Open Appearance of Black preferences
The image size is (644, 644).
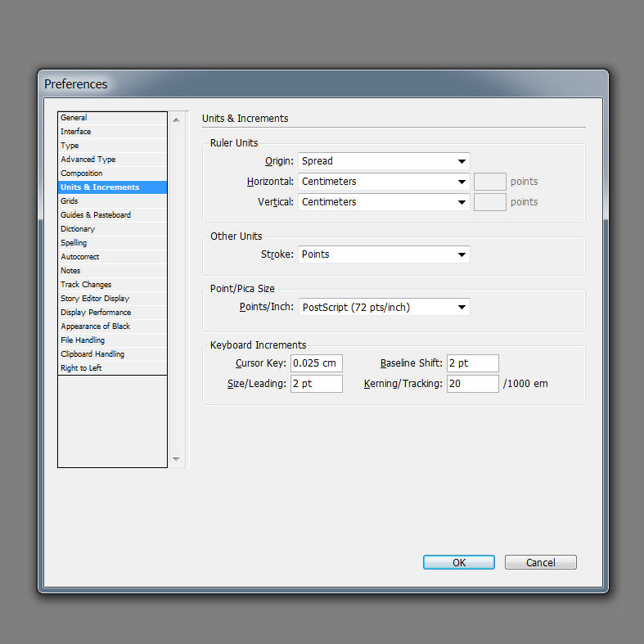112,327
